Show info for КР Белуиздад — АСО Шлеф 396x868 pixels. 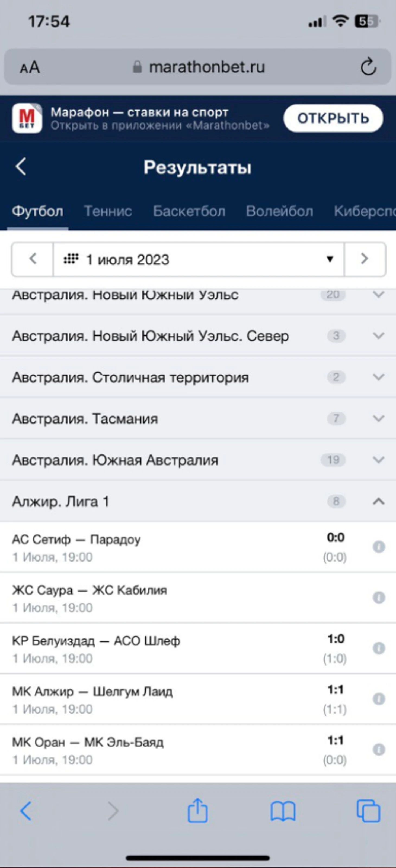tap(379, 648)
